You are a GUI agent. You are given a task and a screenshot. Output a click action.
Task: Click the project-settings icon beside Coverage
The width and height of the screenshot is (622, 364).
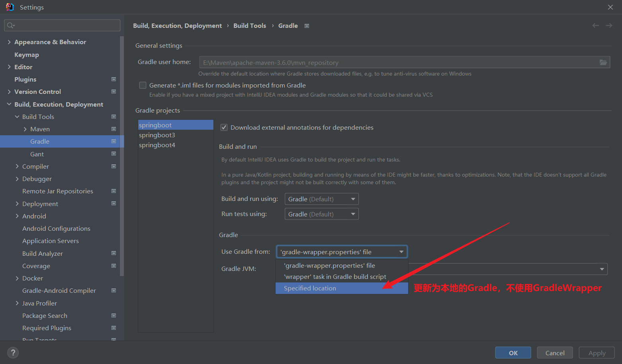pos(113,266)
